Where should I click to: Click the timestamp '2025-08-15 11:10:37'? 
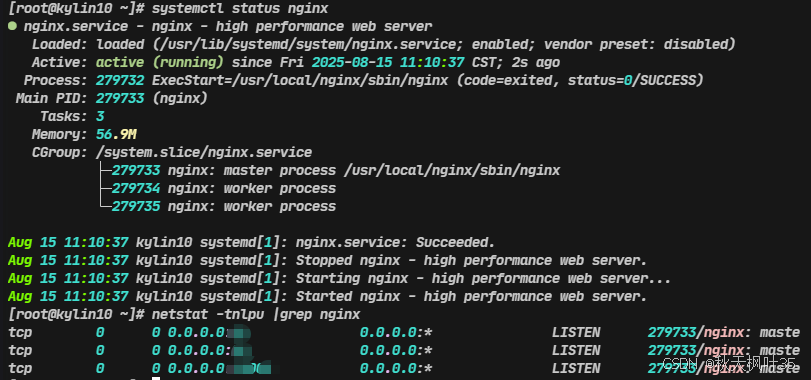coord(388,63)
